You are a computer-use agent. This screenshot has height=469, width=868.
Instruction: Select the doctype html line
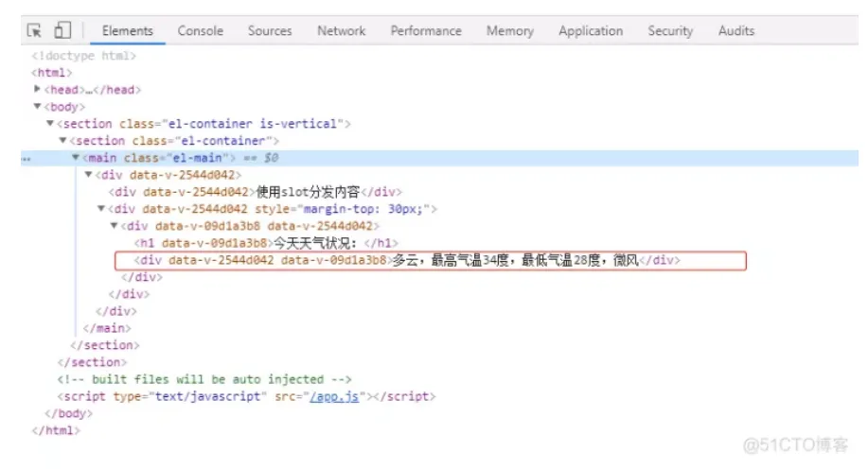point(83,55)
